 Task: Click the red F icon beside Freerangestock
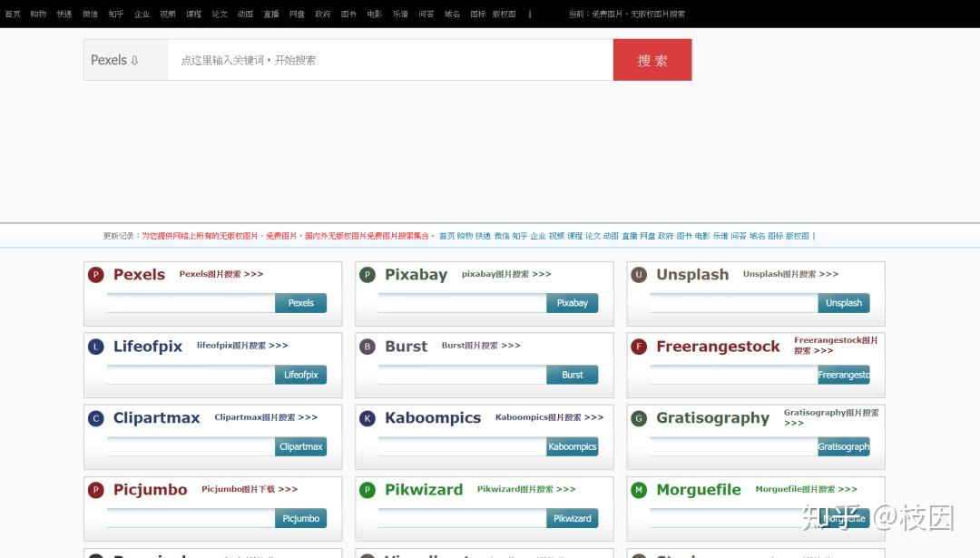click(639, 347)
